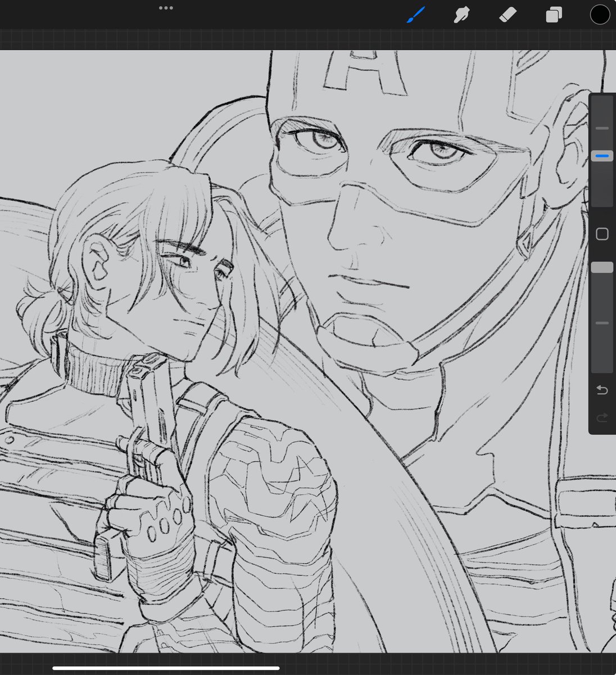Tap the home indicator bar at bottom
The width and height of the screenshot is (616, 675).
[166, 668]
